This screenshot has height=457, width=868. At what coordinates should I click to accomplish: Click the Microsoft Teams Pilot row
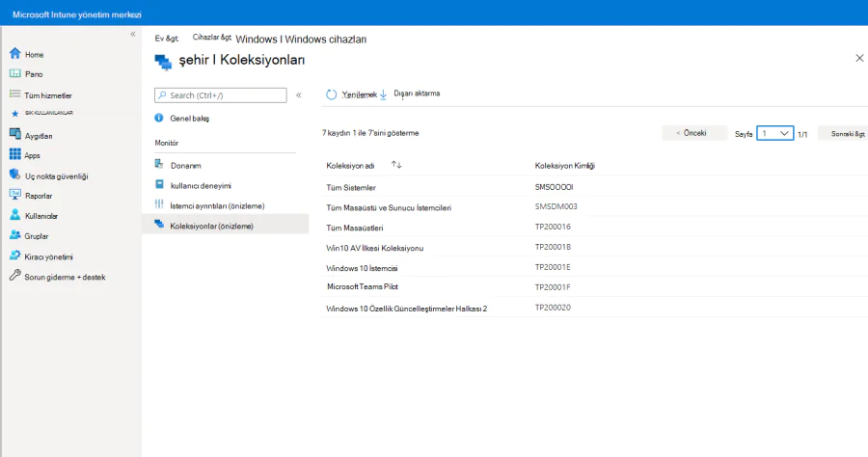pos(594,287)
